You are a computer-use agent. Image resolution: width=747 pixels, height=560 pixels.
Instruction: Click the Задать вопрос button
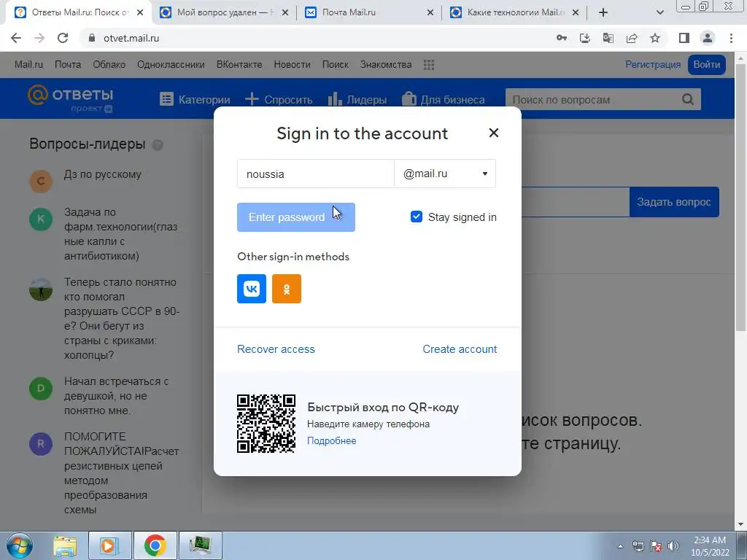tap(674, 202)
